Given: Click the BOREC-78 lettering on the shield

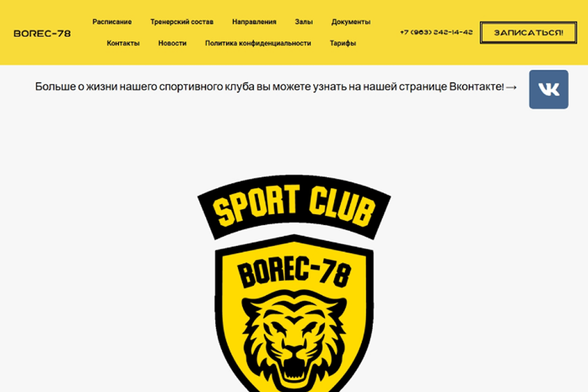Looking at the screenshot, I should (x=295, y=273).
